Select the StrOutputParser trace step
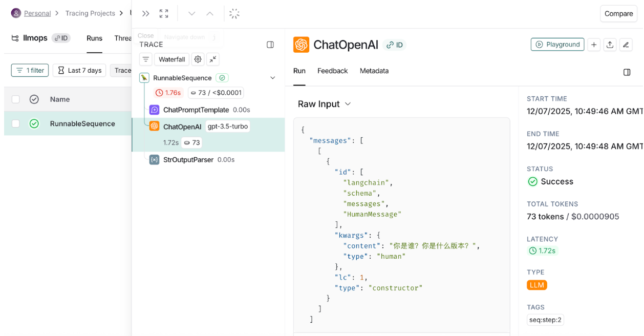The width and height of the screenshot is (644, 336). 188,160
